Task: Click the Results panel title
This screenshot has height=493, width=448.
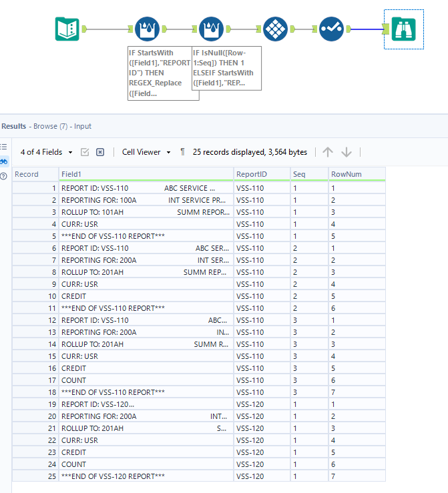Action: tap(14, 126)
